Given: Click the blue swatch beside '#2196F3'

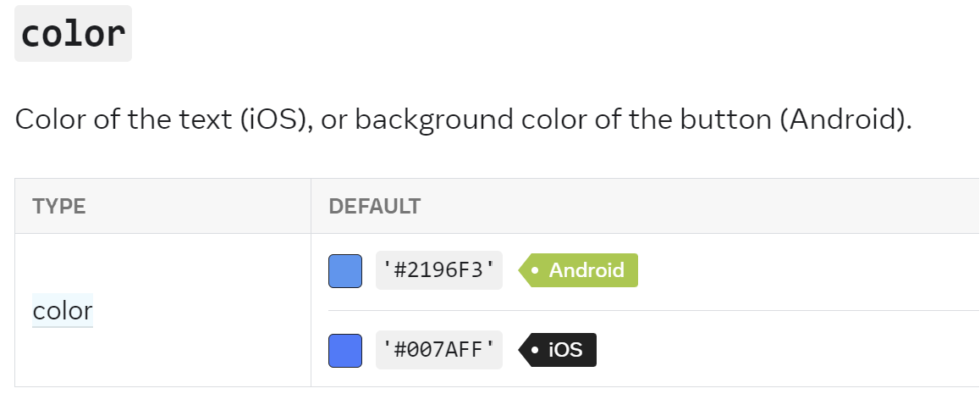Looking at the screenshot, I should 345,271.
